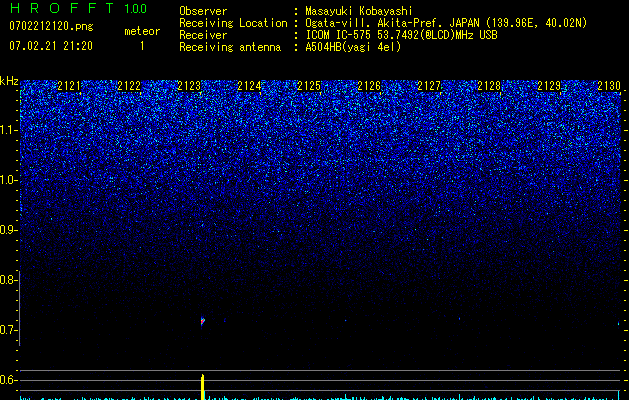The image size is (629, 400).
Task: Click the 0.7 kHz axis label
Action: [8, 330]
